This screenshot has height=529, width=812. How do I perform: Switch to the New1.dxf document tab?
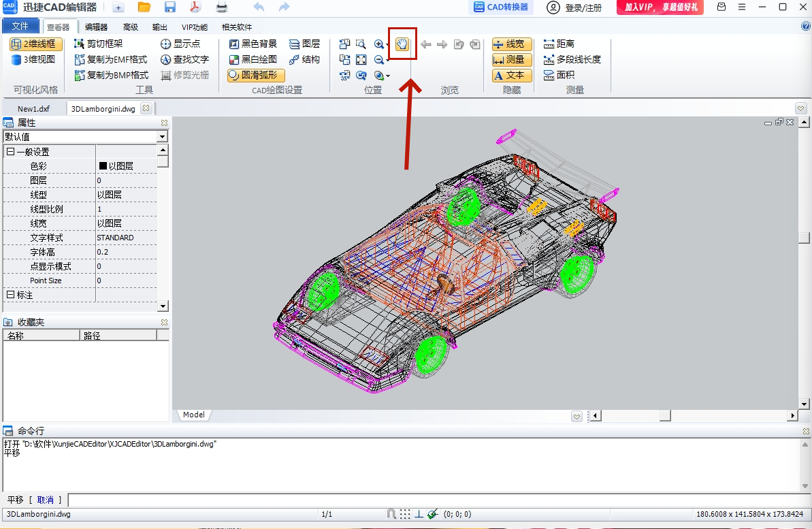click(33, 109)
